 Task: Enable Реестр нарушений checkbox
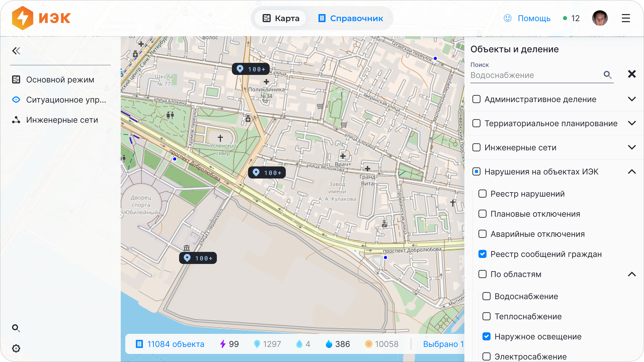(x=482, y=194)
